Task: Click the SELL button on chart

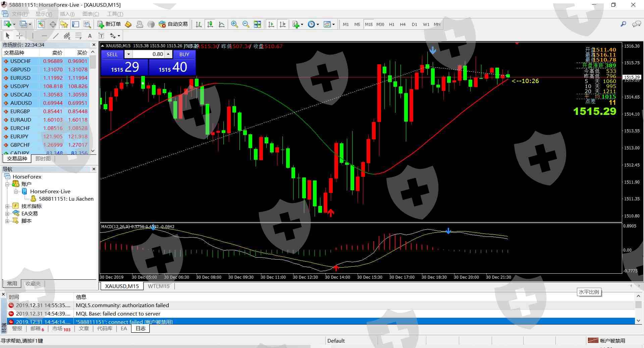Action: click(112, 54)
